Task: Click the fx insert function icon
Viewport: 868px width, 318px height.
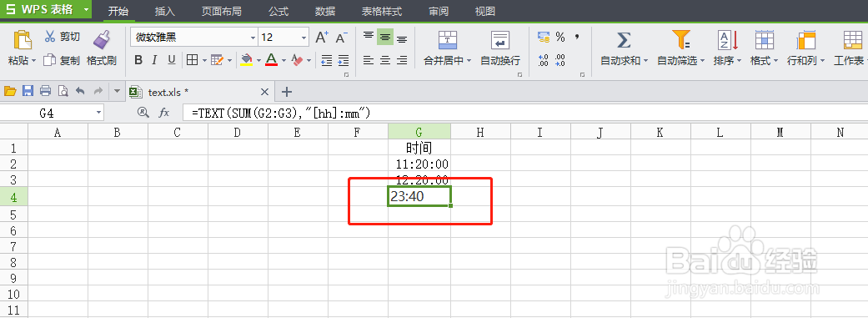Action: [164, 113]
